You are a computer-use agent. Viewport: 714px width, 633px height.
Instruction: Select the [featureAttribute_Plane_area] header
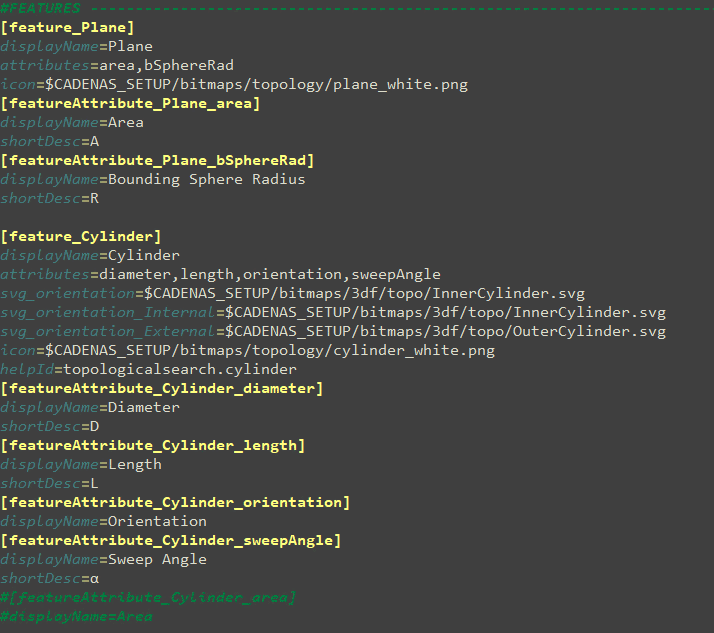coord(130,104)
